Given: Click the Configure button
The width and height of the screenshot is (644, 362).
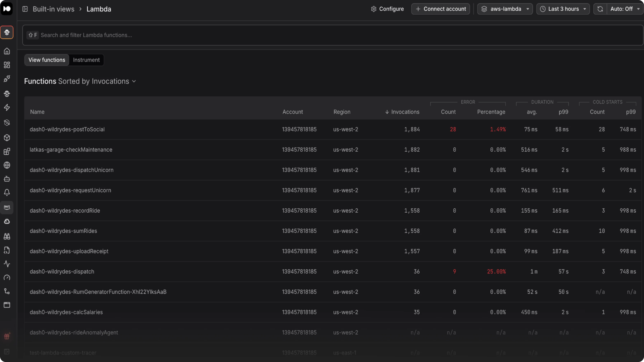Looking at the screenshot, I should (x=387, y=9).
